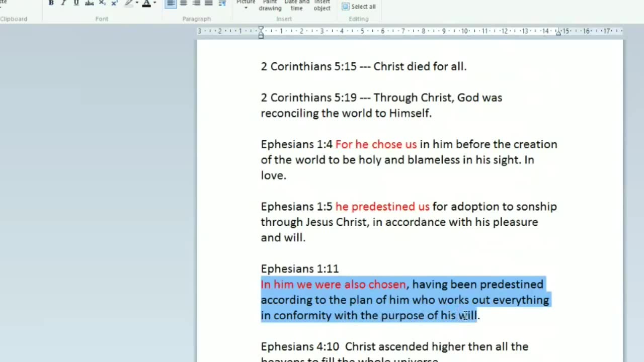
Task: Center the paragraph text
Action: (x=184, y=3)
